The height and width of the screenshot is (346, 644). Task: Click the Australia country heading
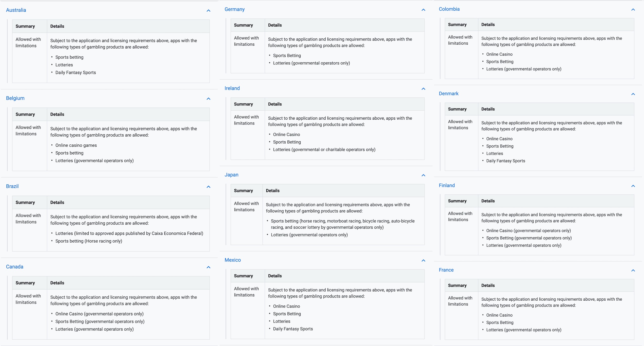click(x=16, y=10)
